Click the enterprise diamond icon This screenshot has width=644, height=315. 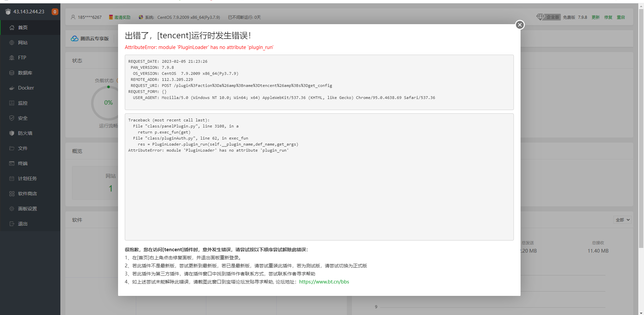click(540, 17)
